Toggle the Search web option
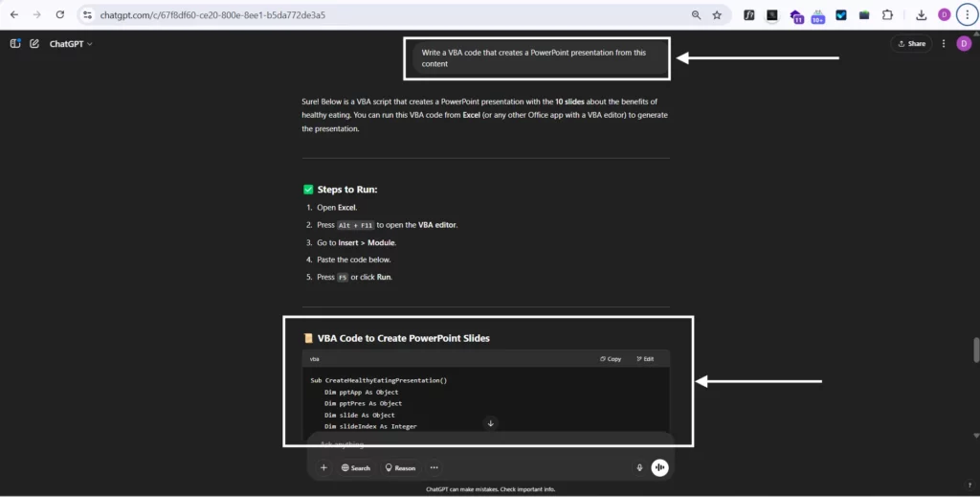This screenshot has width=980, height=497. [x=355, y=468]
